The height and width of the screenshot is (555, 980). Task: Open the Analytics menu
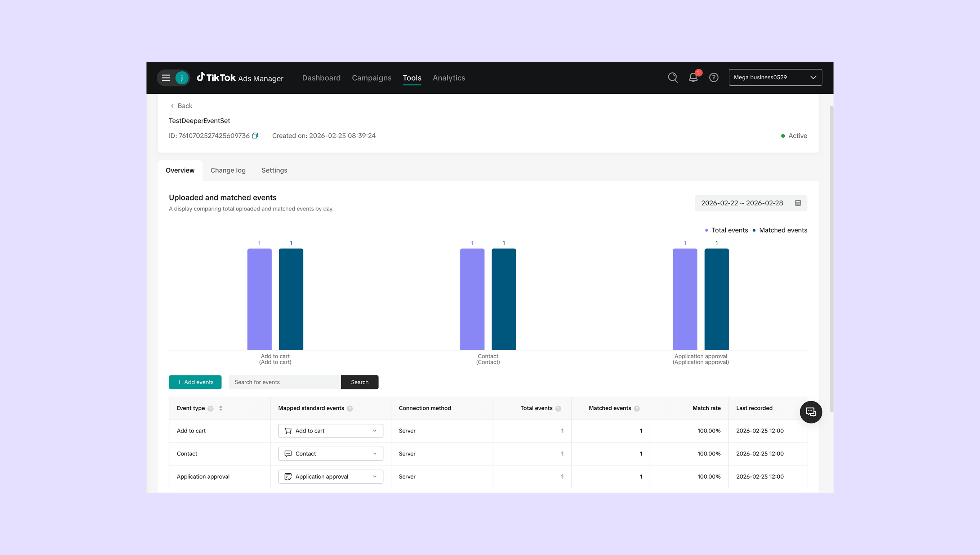click(449, 78)
